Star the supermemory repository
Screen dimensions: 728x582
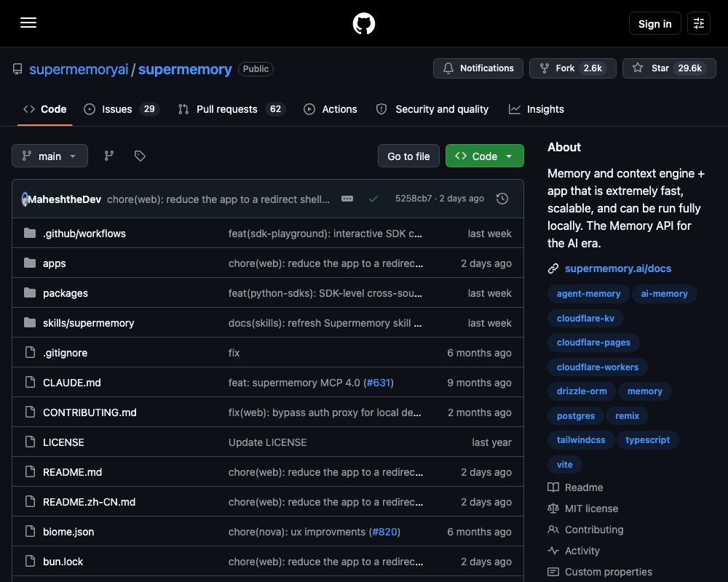point(669,68)
